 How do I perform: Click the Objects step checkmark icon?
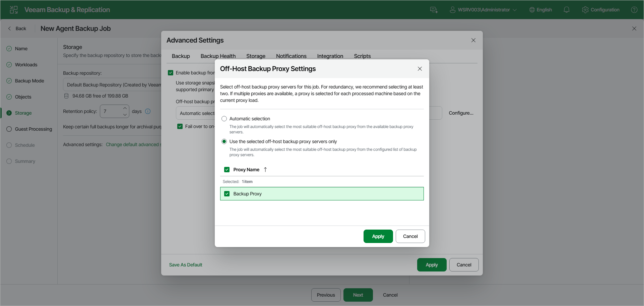[9, 97]
